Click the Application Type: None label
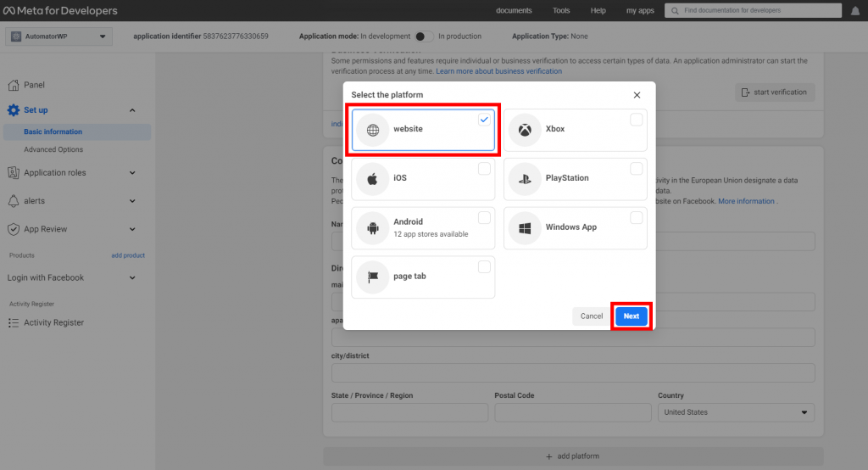Image resolution: width=868 pixels, height=470 pixels. click(x=549, y=36)
